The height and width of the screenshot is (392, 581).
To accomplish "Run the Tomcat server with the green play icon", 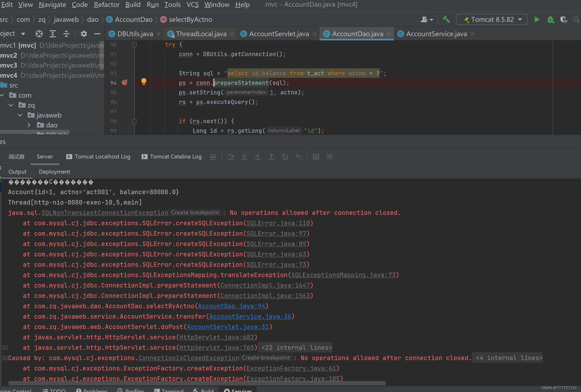I will [537, 19].
